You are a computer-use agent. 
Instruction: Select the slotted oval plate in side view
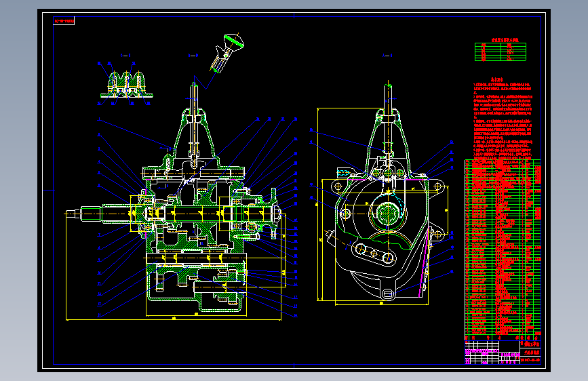(x=374, y=254)
